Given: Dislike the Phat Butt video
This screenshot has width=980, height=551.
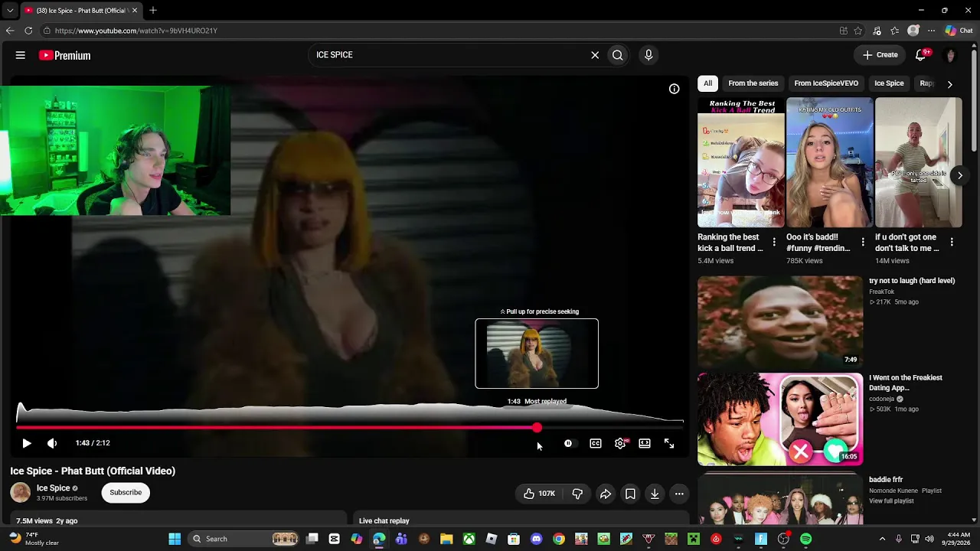Looking at the screenshot, I should 577,494.
